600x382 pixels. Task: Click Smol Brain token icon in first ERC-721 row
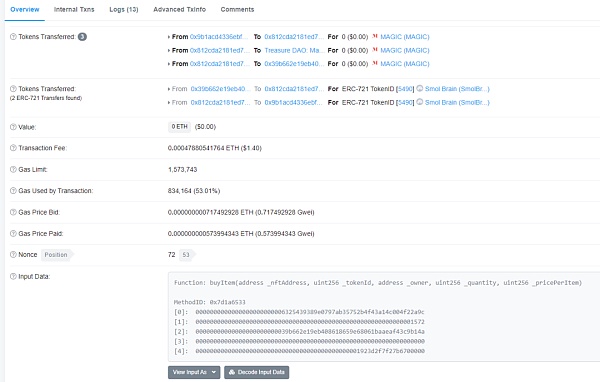point(419,88)
